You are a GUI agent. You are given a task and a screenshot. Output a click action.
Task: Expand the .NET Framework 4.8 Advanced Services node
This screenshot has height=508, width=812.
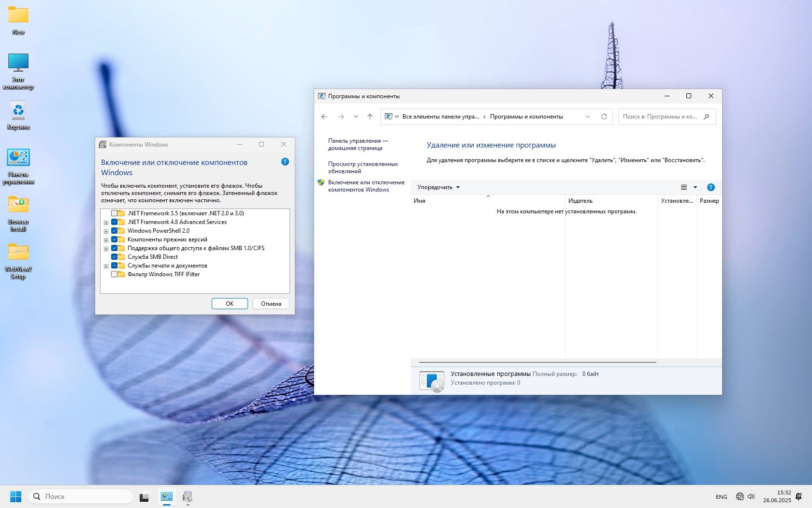106,223
